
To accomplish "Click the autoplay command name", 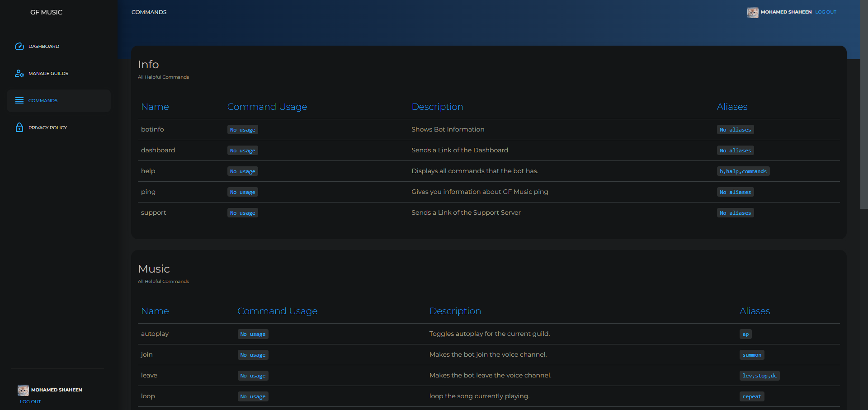I will click(155, 334).
